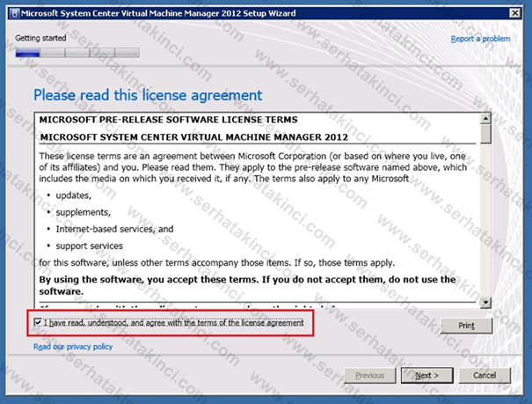Click 'MICROSOFT SYSTEM CENTER VIRTUAL MACHINE MANAGER 2012' heading
This screenshot has width=532, height=404.
tap(193, 137)
